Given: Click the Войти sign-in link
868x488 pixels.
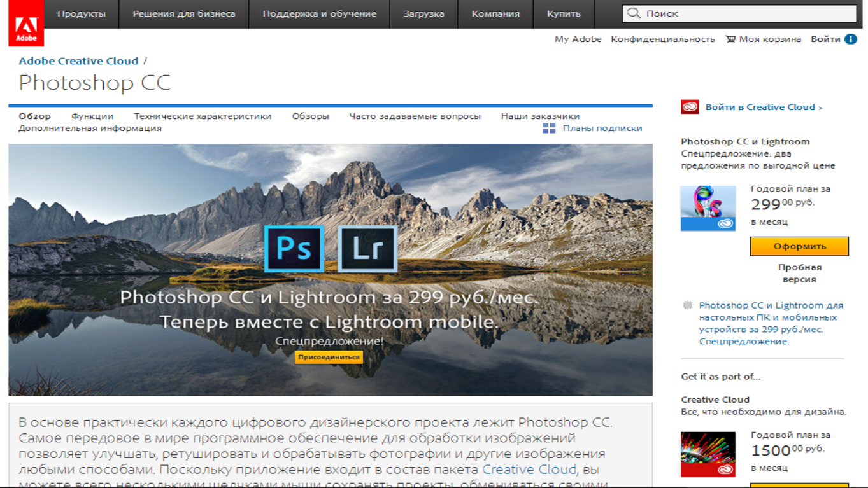Looking at the screenshot, I should (x=825, y=39).
